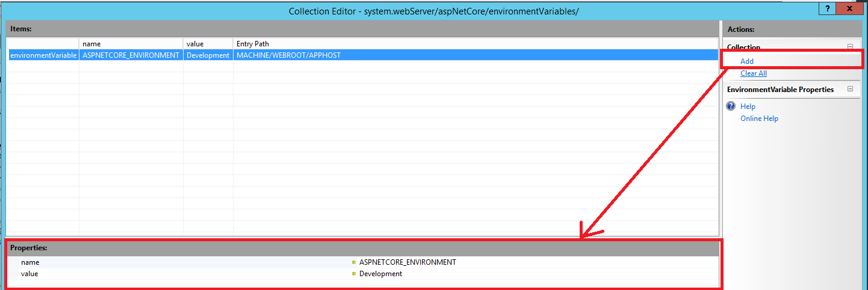Screen dimensions: 868x290
Task: Open the Help link in Actions
Action: click(748, 106)
